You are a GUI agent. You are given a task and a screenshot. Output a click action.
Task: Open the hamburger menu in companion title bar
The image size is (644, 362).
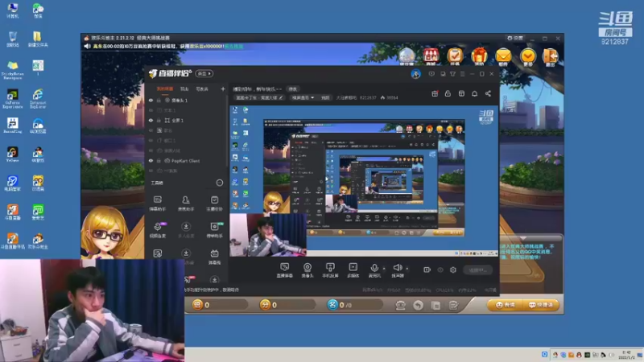pos(462,74)
